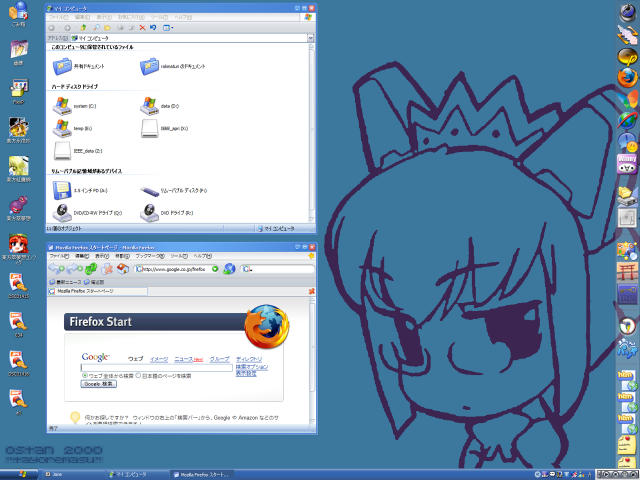Open search engine dropdown in Firefox

(x=247, y=269)
